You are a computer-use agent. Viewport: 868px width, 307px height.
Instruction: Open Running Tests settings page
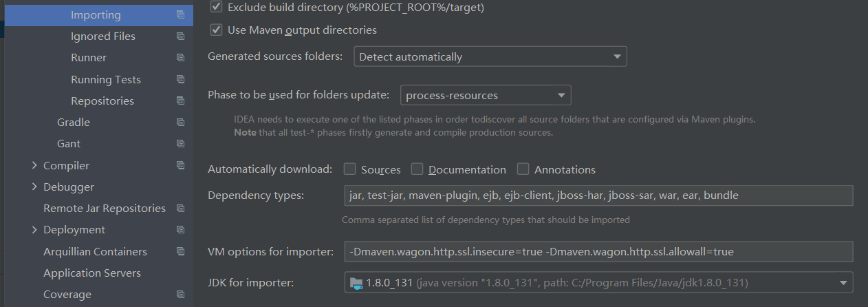coord(106,80)
